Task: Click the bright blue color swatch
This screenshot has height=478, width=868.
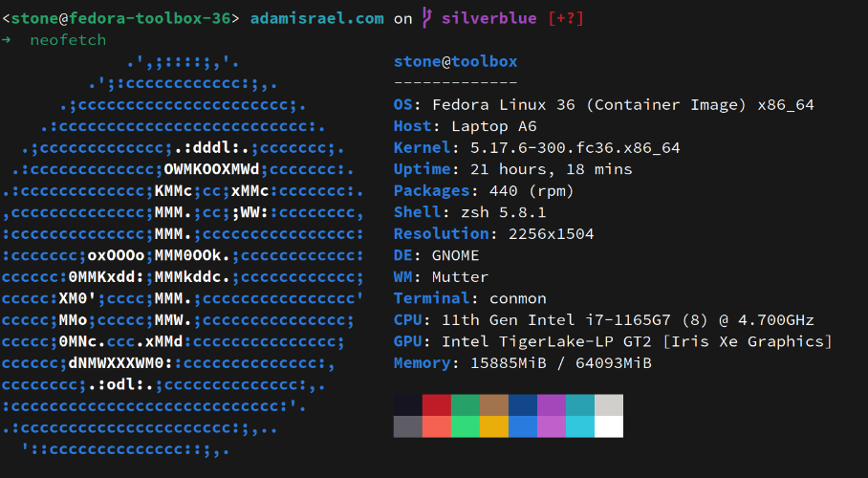Action: click(523, 426)
